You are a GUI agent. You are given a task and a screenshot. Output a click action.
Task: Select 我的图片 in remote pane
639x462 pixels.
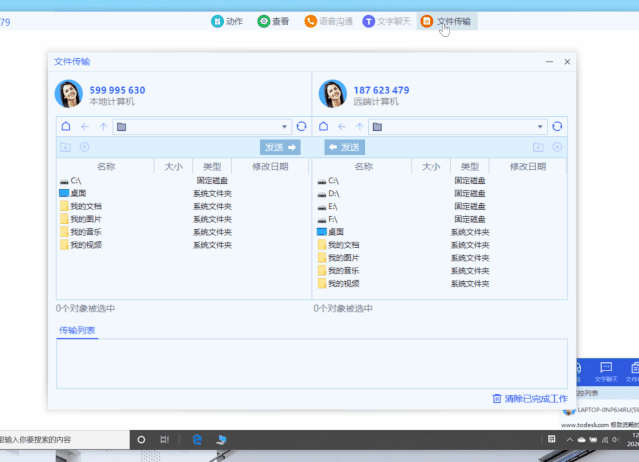click(x=441, y=258)
